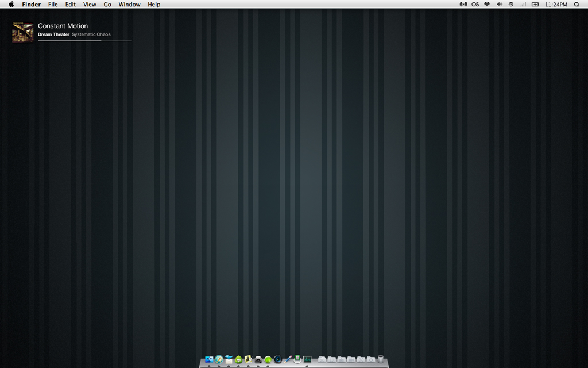This screenshot has height=368, width=588.
Task: Open the blue lens dock app
Action: tap(277, 359)
